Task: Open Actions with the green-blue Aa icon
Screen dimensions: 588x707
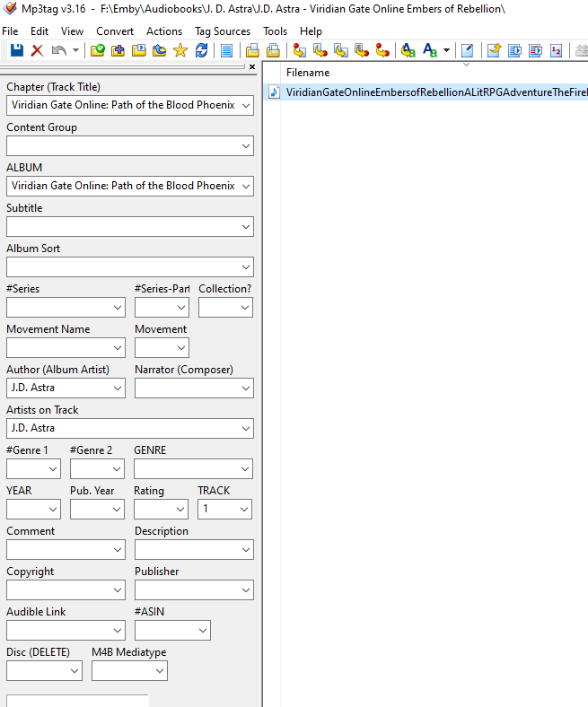Action: click(x=408, y=50)
